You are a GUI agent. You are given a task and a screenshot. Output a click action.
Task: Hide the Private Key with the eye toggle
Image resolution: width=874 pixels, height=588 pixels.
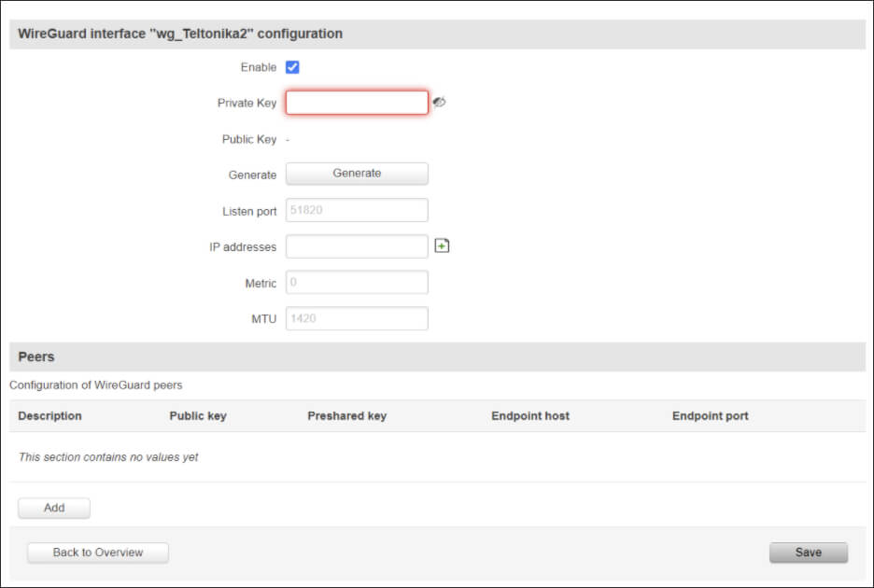[x=440, y=103]
